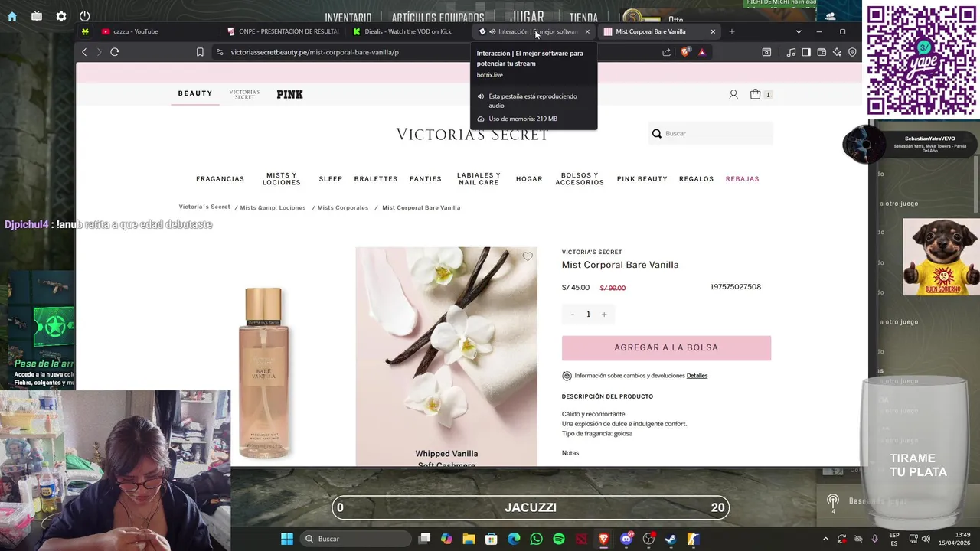Select BEAUTY brand tab
Screen dimensions: 980x551
point(195,93)
